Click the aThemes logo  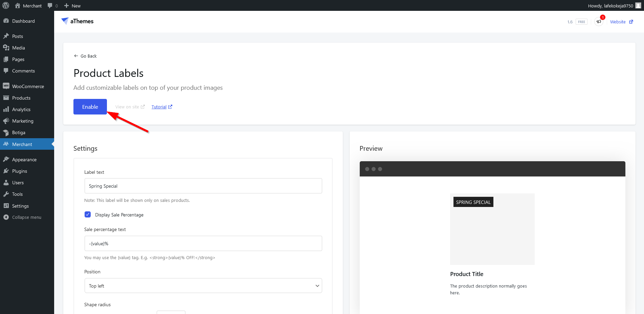[x=77, y=21]
